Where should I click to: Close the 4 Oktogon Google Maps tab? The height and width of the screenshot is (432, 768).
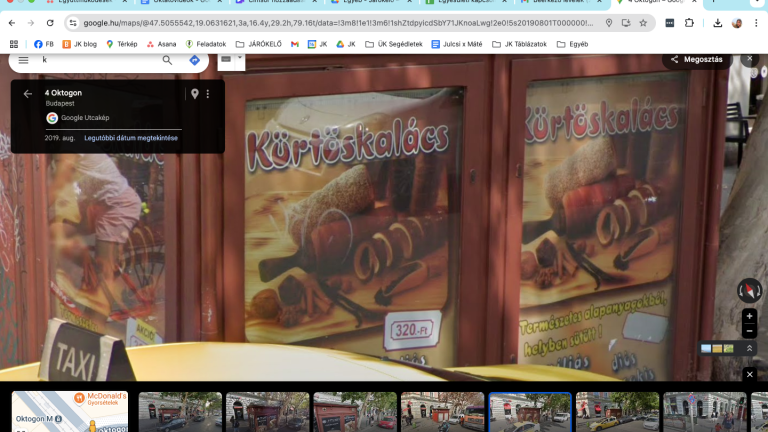(694, 2)
